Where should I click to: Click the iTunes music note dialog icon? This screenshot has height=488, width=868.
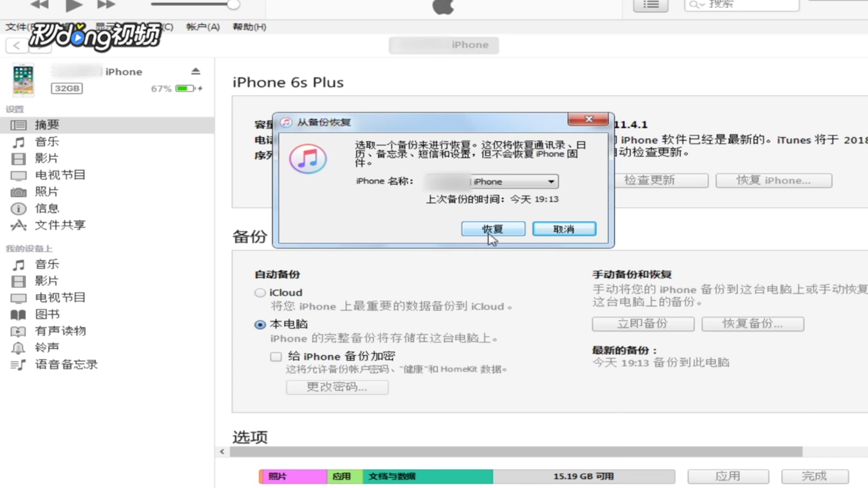point(308,159)
